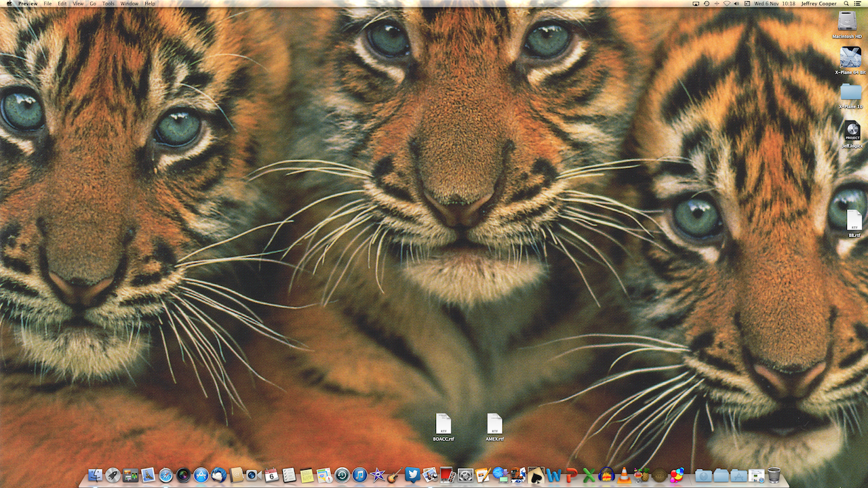868x488 pixels.
Task: Open the Help menu
Action: [x=150, y=3]
